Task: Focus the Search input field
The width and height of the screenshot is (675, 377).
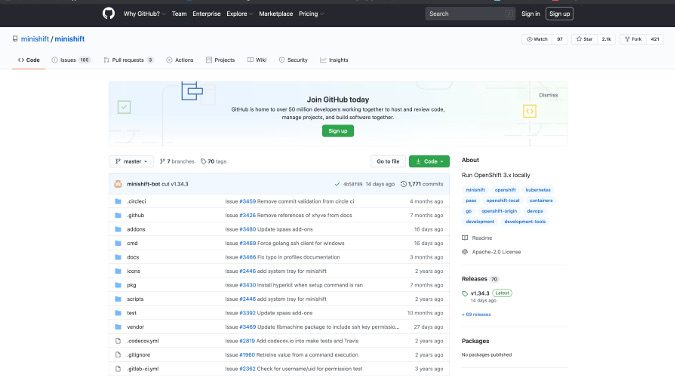Action: [x=470, y=14]
